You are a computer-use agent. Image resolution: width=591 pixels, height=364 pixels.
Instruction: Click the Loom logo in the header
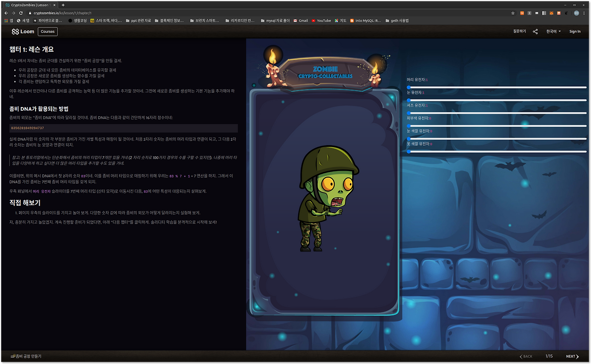click(x=23, y=31)
